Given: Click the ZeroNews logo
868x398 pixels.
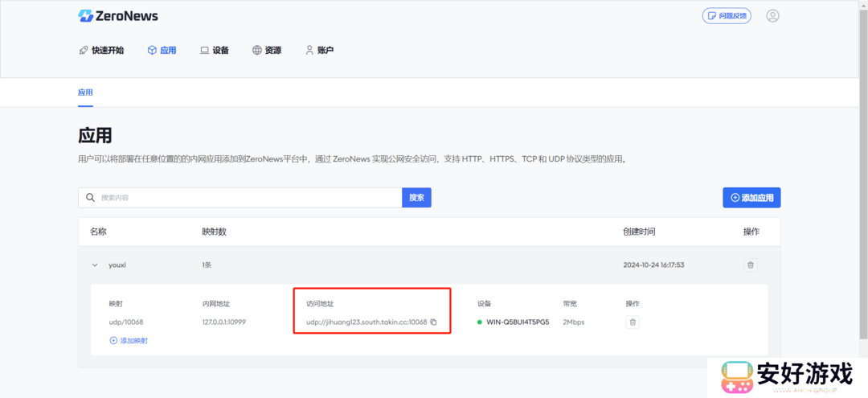Looking at the screenshot, I should click(x=118, y=16).
